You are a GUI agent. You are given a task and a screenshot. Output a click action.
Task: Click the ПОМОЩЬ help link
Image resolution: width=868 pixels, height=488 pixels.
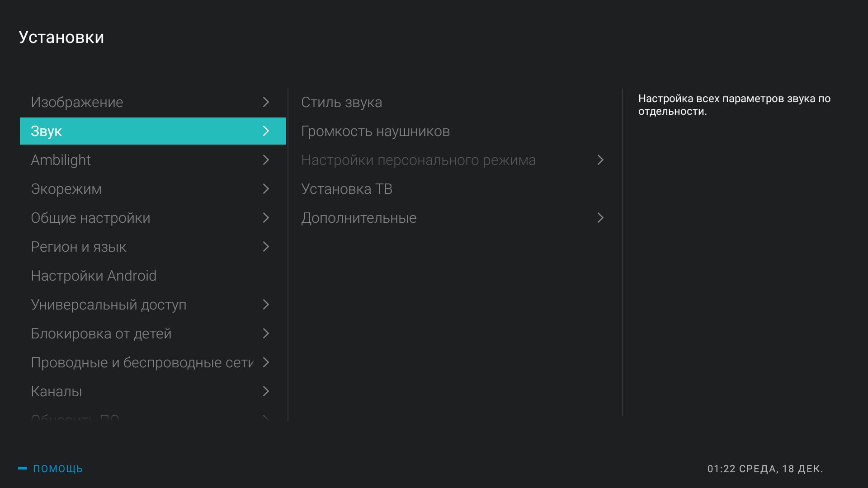(x=58, y=469)
